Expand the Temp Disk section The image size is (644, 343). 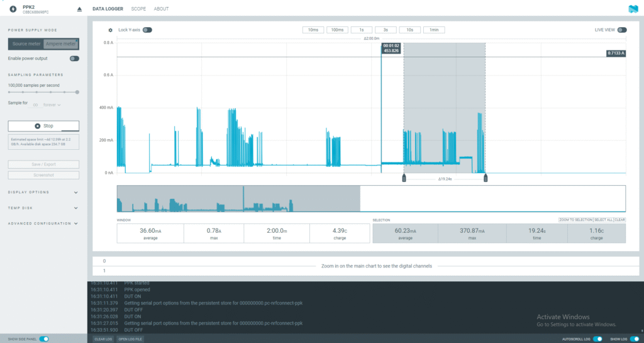point(43,208)
